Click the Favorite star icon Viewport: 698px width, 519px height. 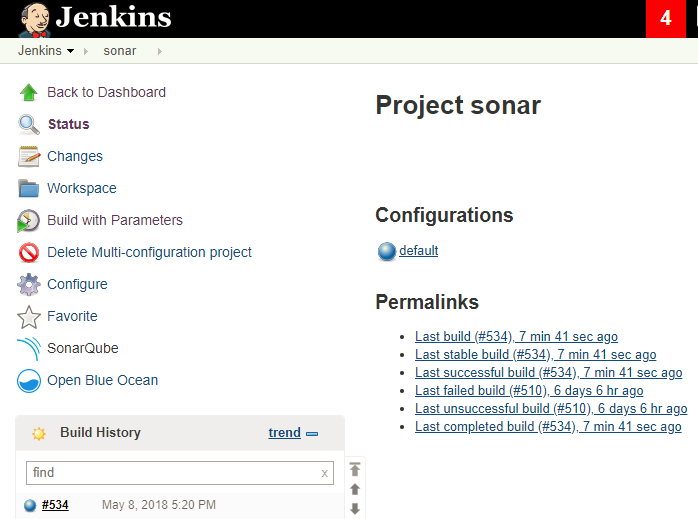28,316
